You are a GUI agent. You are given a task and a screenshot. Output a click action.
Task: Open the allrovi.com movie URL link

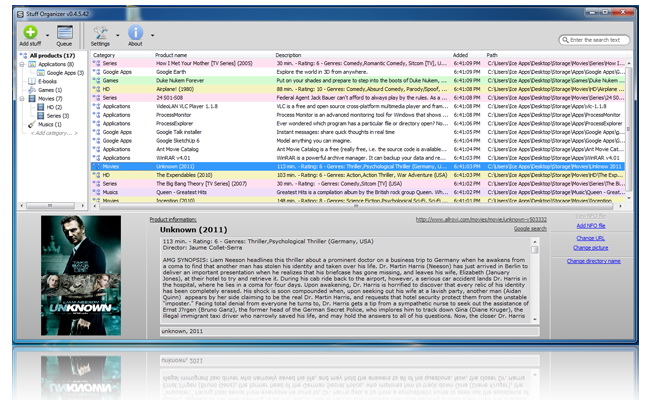[481, 220]
